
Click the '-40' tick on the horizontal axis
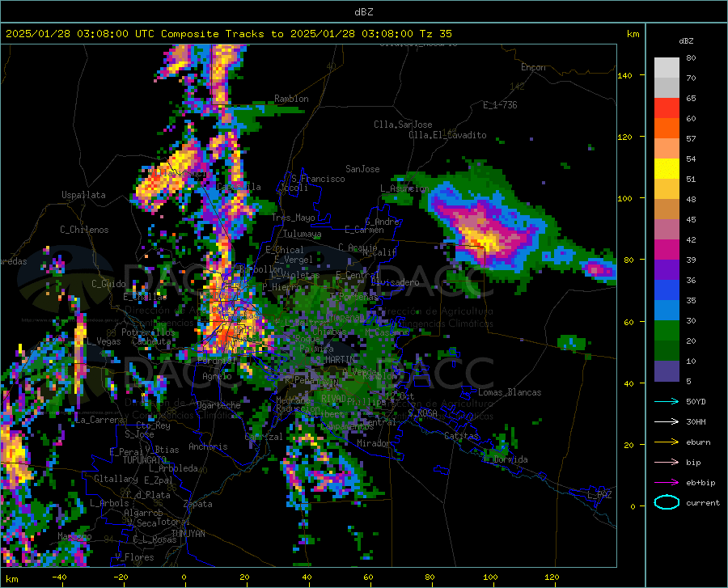59,577
